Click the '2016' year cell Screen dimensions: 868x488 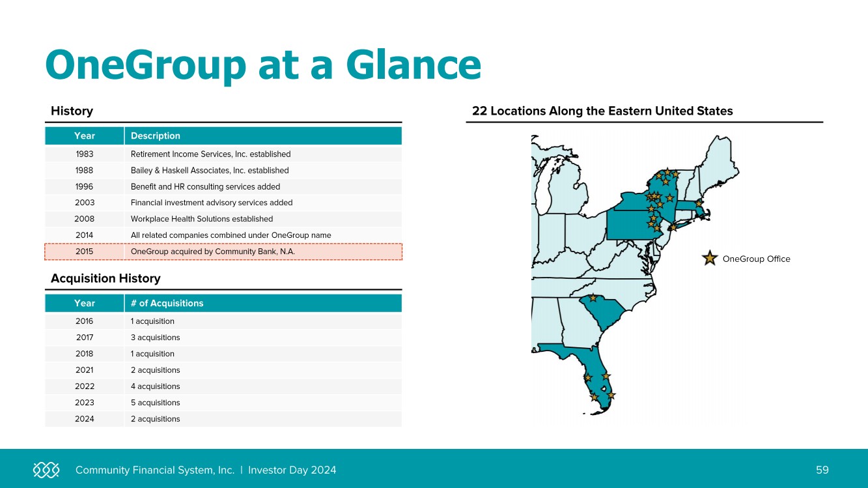[x=85, y=321]
